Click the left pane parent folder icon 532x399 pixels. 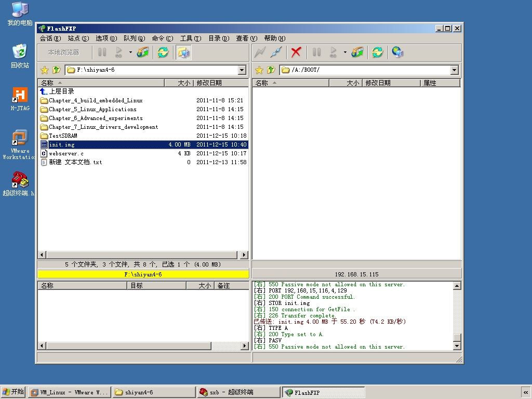[x=56, y=70]
